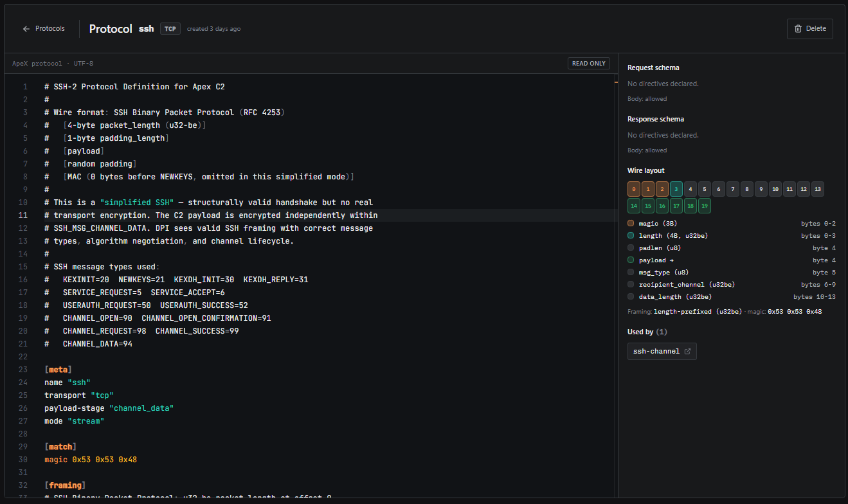Click the Request schema heading
This screenshot has height=504, width=848.
[x=653, y=67]
